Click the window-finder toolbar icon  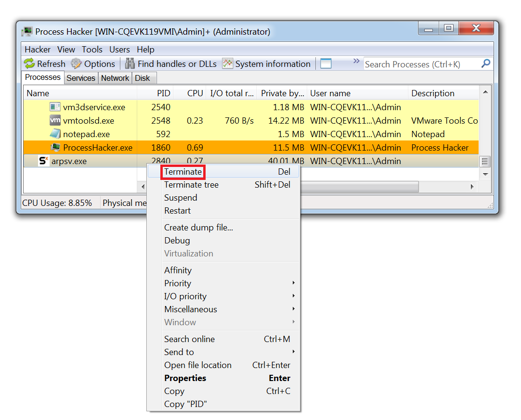(326, 64)
